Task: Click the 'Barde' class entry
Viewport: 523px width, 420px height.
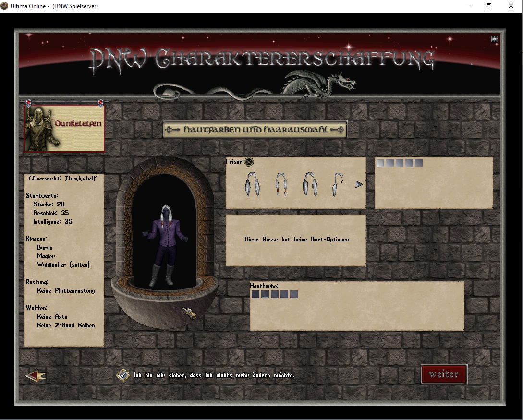Action: point(45,248)
